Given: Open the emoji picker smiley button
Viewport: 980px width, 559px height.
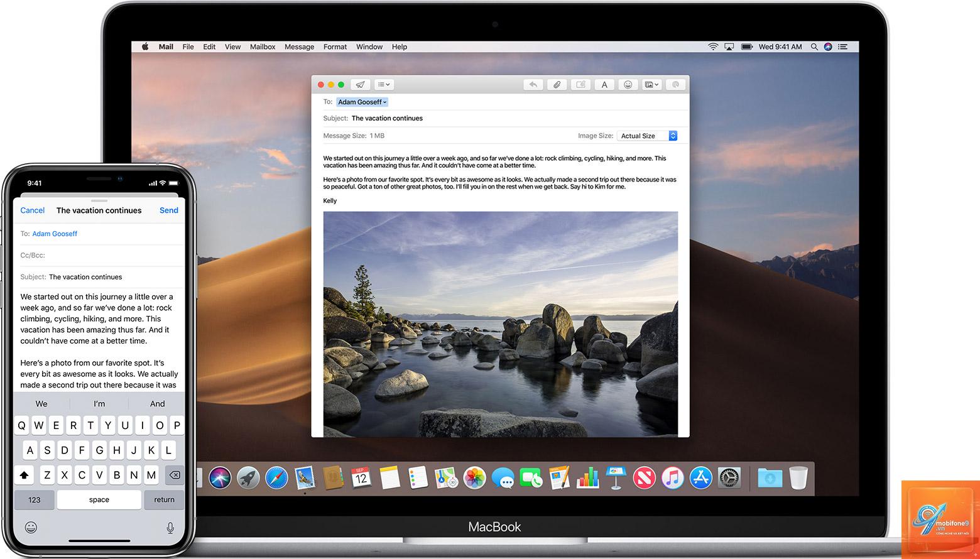Looking at the screenshot, I should (x=628, y=84).
